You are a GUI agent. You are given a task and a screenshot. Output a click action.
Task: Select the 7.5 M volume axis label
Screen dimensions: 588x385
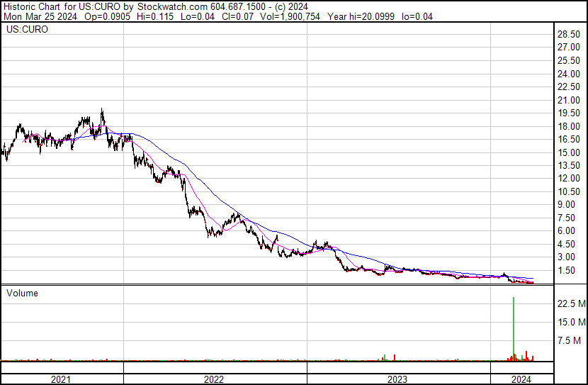click(x=569, y=340)
